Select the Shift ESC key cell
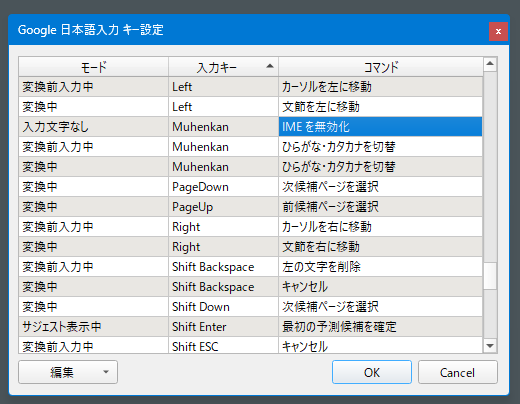Screen dimensions: 520x404 coord(223,345)
